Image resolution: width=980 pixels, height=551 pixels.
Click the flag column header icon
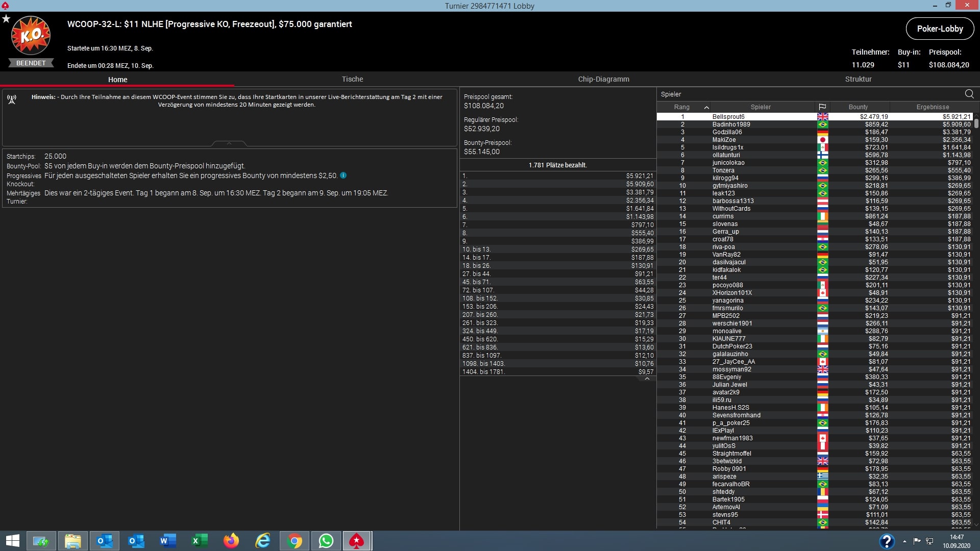822,107
